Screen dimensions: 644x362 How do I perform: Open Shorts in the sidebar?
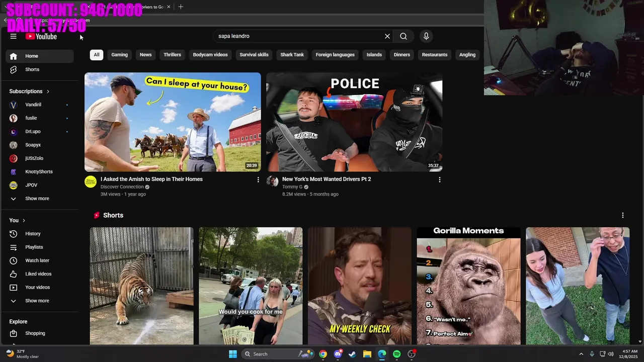(40, 69)
